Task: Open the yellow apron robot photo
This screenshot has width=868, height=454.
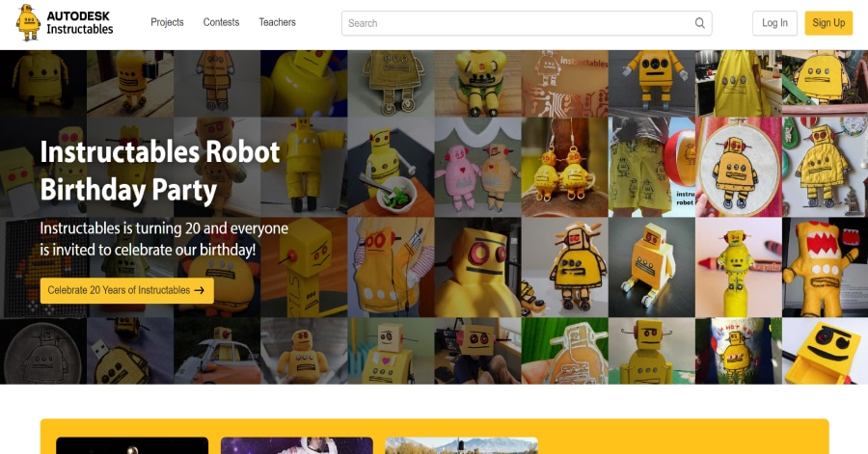Action: pos(739,84)
